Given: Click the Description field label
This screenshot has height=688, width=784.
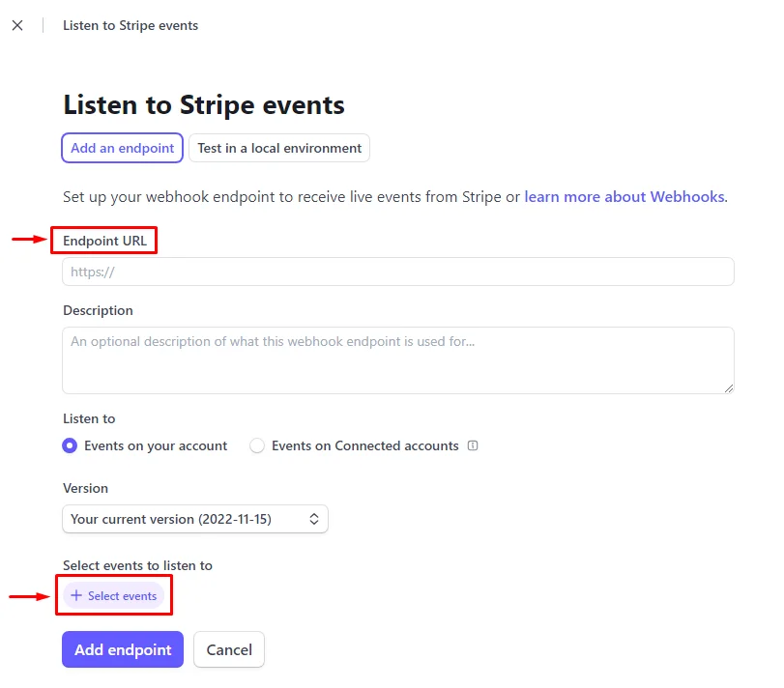Looking at the screenshot, I should click(x=98, y=310).
